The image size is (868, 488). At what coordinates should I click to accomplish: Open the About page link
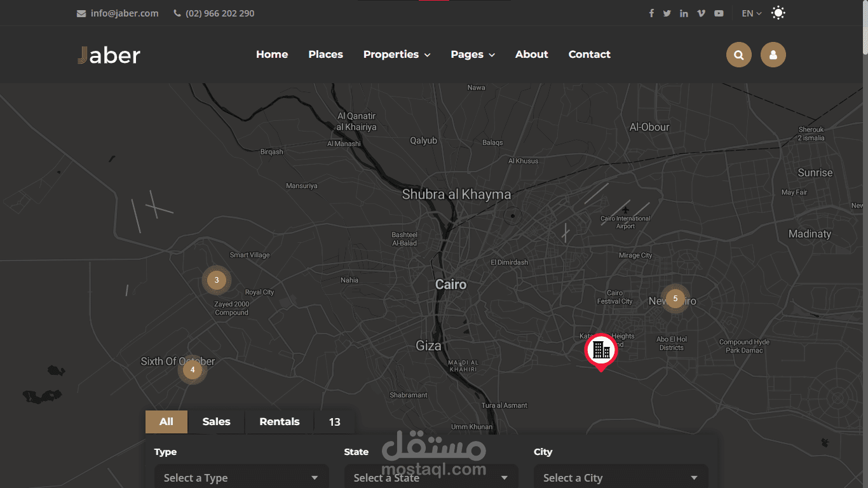[532, 55]
